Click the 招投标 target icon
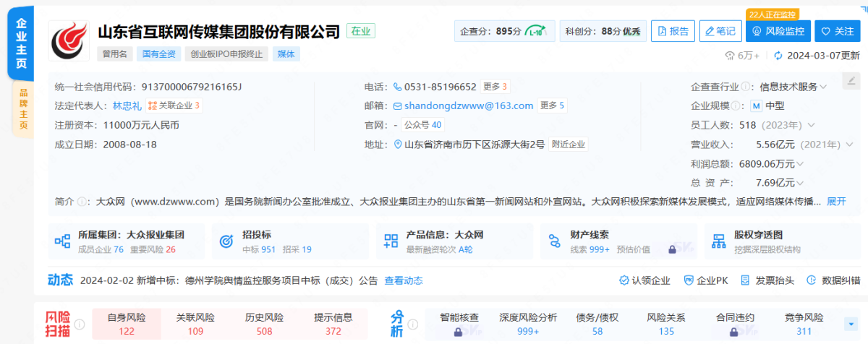The width and height of the screenshot is (868, 344). pyautogui.click(x=226, y=240)
